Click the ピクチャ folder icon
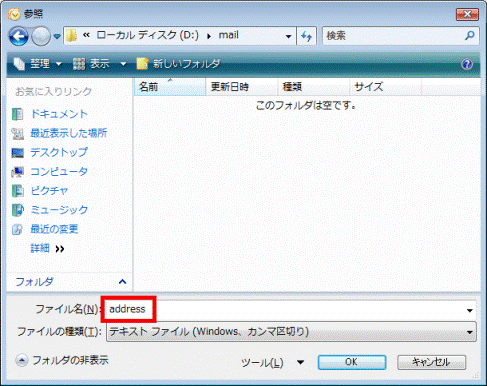The image size is (487, 386). pyautogui.click(x=17, y=191)
